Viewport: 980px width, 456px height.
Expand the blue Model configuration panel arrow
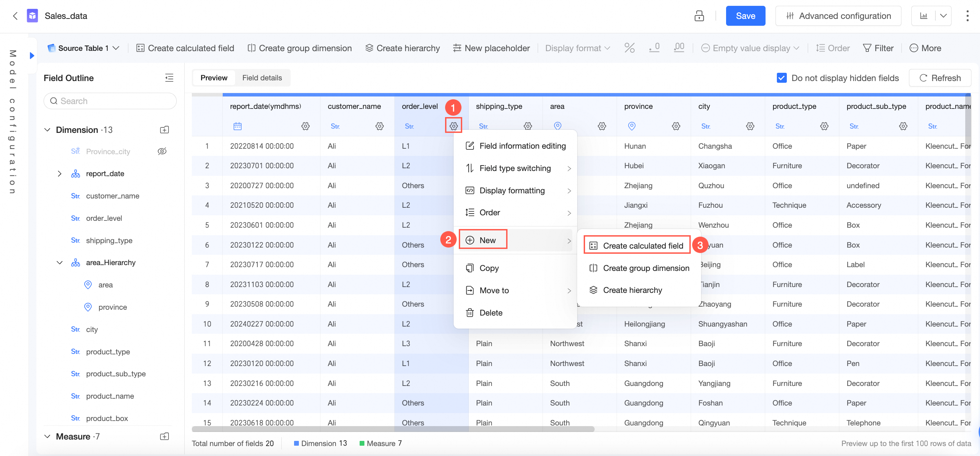[32, 56]
